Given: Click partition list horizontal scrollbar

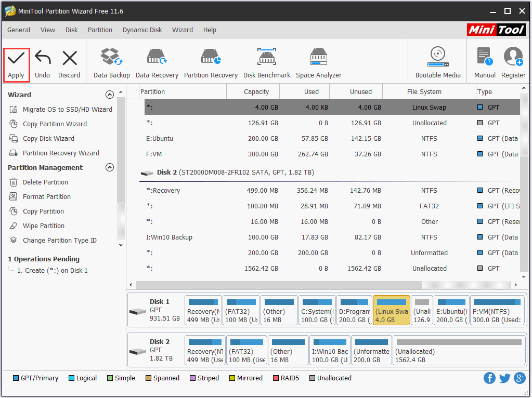Looking at the screenshot, I should coord(278,285).
